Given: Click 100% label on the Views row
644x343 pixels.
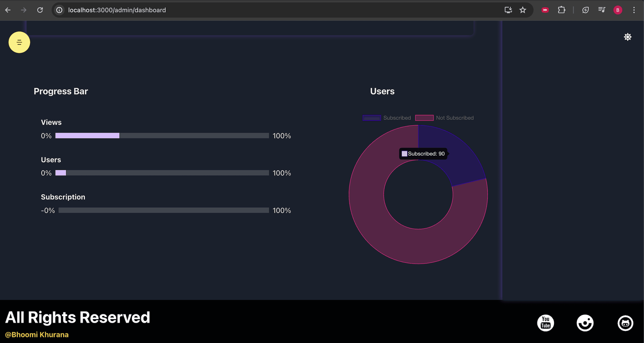Looking at the screenshot, I should pyautogui.click(x=282, y=136).
